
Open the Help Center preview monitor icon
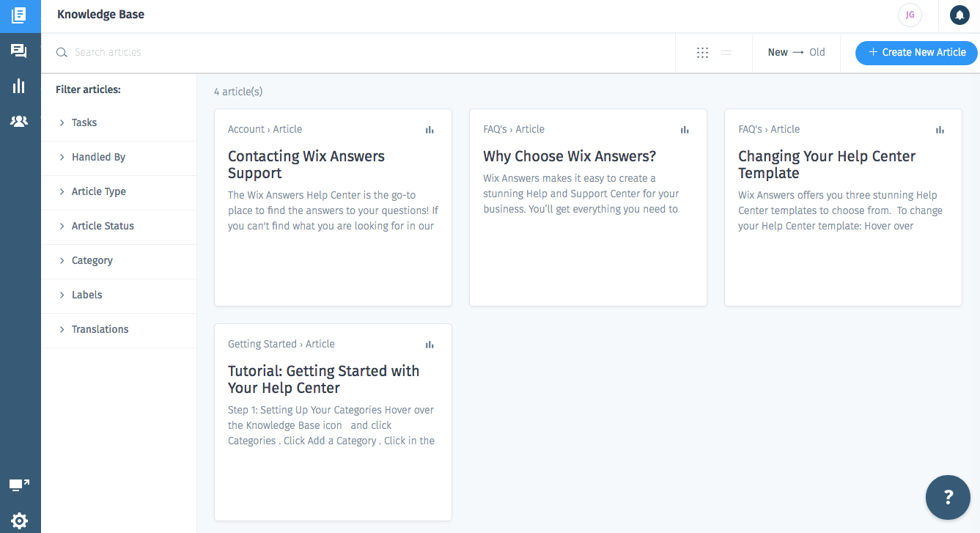tap(19, 485)
